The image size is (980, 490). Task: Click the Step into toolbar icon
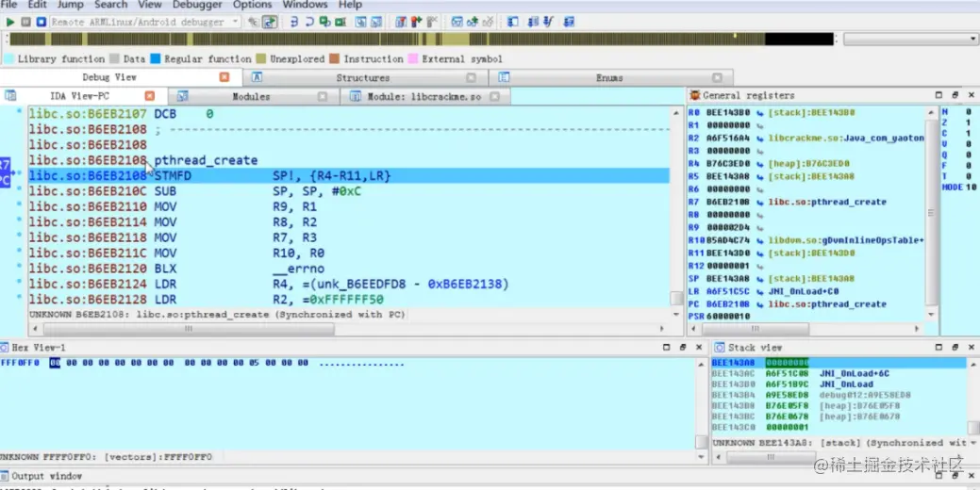[x=295, y=22]
